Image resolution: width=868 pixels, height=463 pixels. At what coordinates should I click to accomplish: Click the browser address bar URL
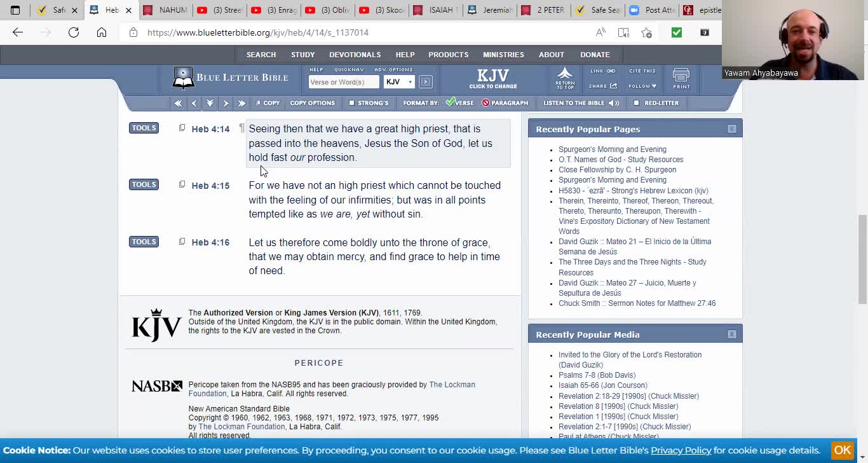(258, 32)
